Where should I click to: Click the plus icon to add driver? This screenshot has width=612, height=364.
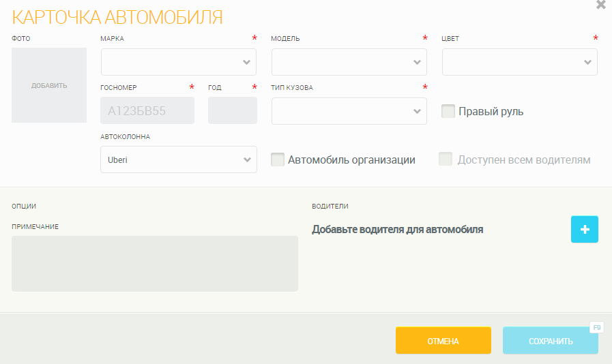[584, 230]
